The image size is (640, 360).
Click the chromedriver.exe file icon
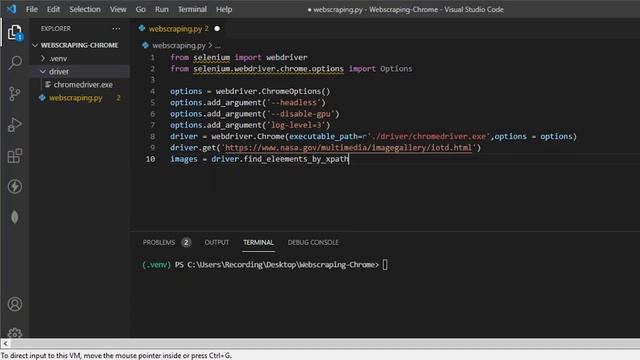click(x=48, y=84)
